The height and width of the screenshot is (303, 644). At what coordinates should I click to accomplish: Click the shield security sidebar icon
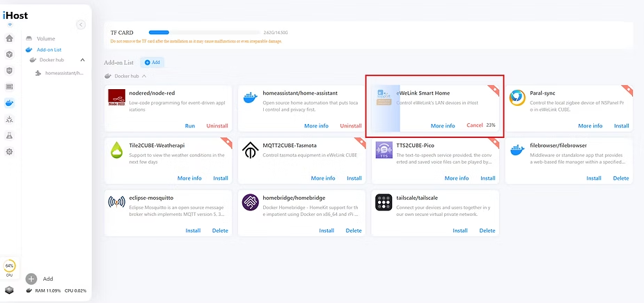[x=9, y=70]
